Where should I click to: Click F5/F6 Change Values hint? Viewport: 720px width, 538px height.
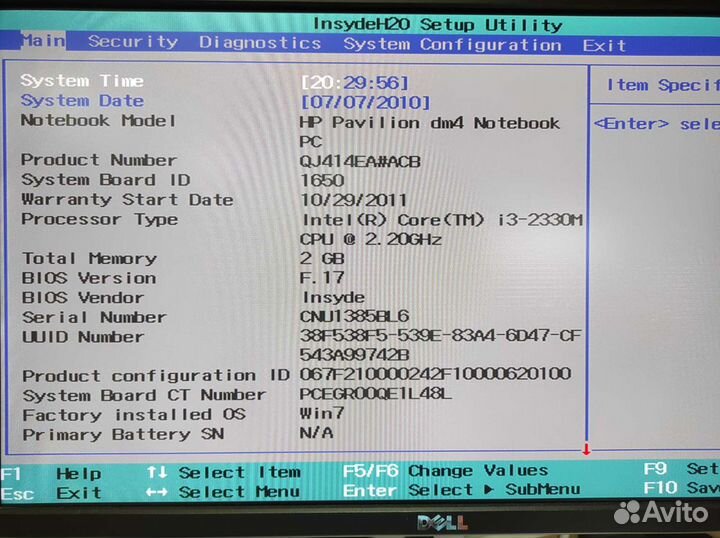[x=445, y=471]
